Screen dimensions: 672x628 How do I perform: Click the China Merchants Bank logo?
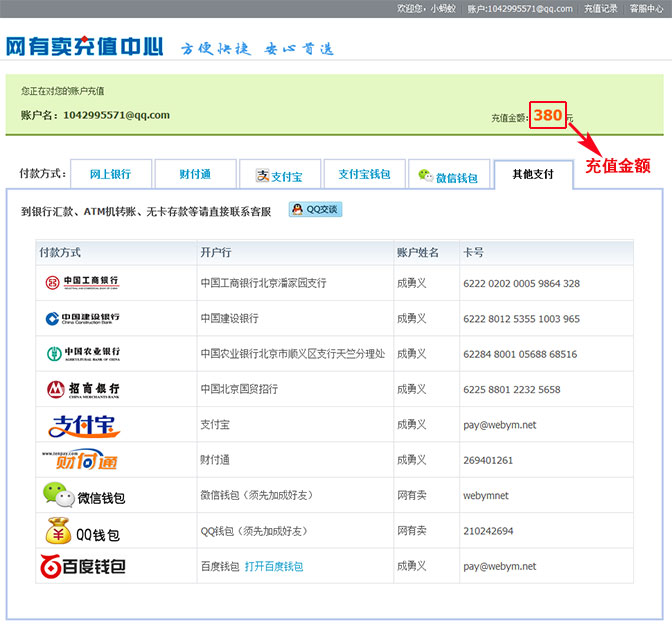82,389
